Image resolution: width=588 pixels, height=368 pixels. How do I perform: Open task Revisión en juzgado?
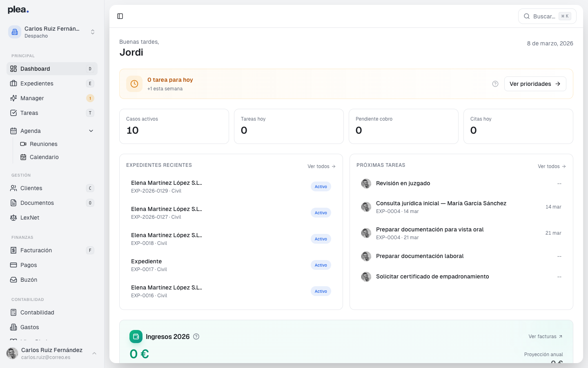click(461, 184)
